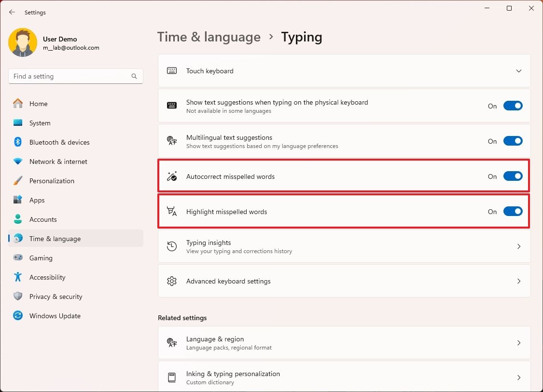Image resolution: width=543 pixels, height=392 pixels.
Task: Click the Typing insights clock icon
Action: pyautogui.click(x=171, y=246)
